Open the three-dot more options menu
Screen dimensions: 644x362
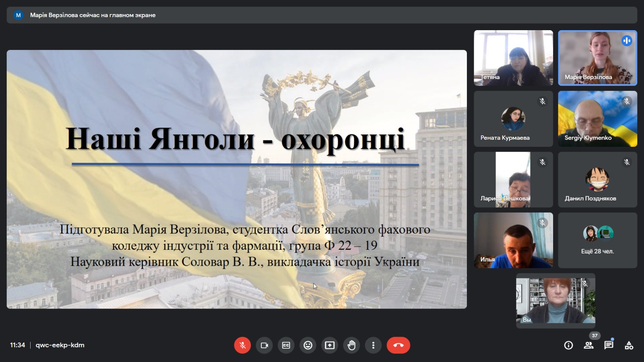(x=373, y=345)
